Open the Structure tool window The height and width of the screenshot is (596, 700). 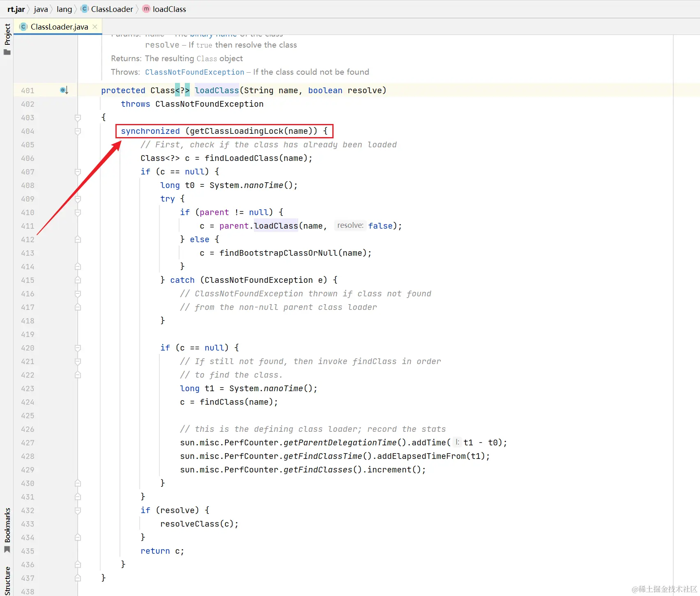point(7,581)
